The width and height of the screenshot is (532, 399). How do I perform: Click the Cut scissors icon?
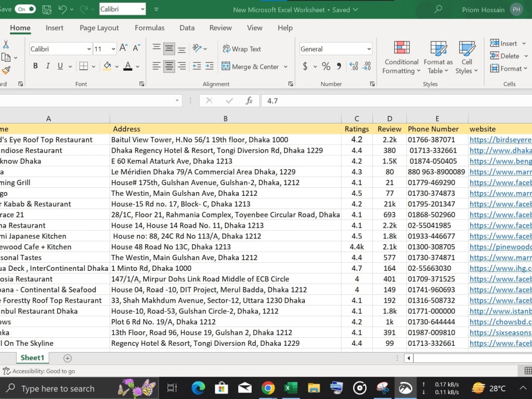coord(6,44)
